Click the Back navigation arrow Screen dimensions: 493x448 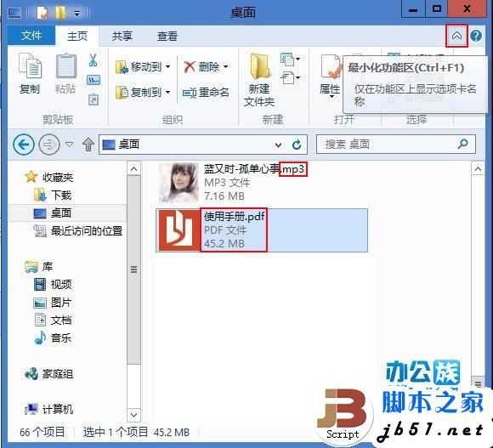coord(24,145)
